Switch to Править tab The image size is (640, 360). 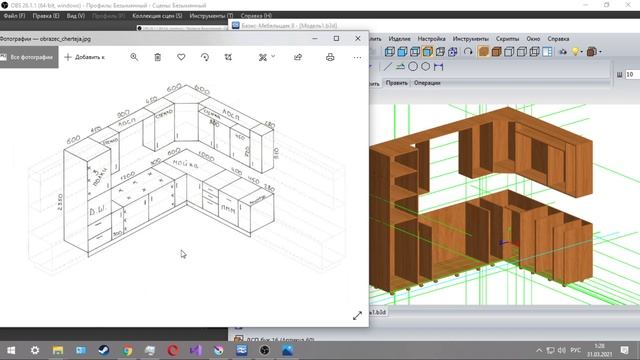[397, 83]
